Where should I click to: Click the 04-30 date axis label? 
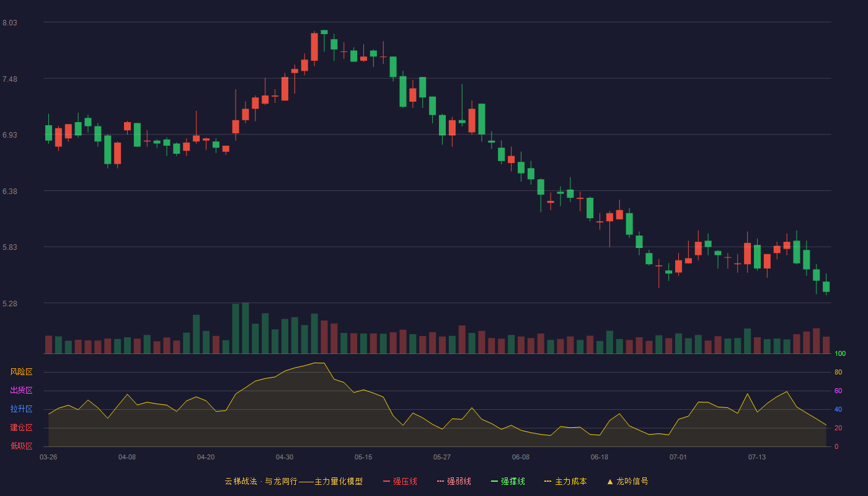pyautogui.click(x=285, y=457)
